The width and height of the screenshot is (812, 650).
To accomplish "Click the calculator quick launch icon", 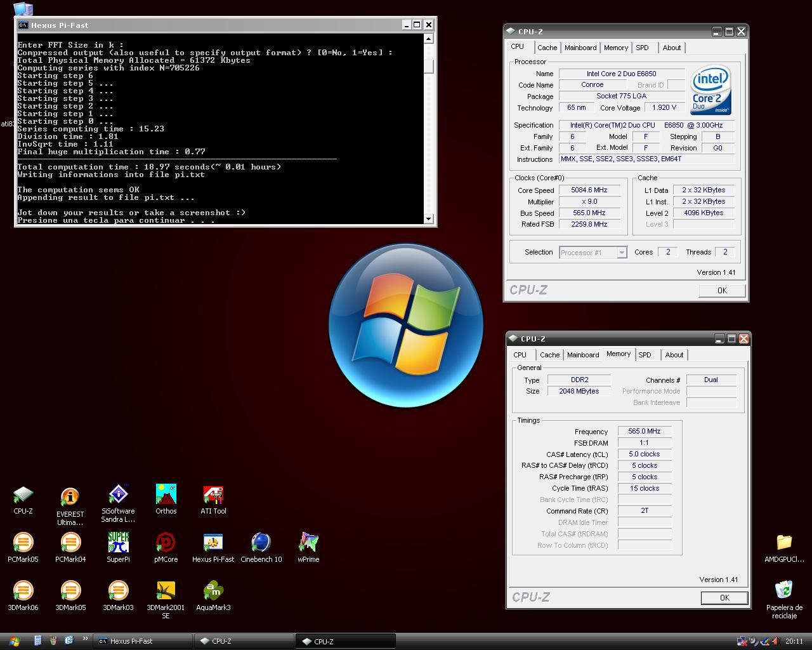I will click(38, 640).
